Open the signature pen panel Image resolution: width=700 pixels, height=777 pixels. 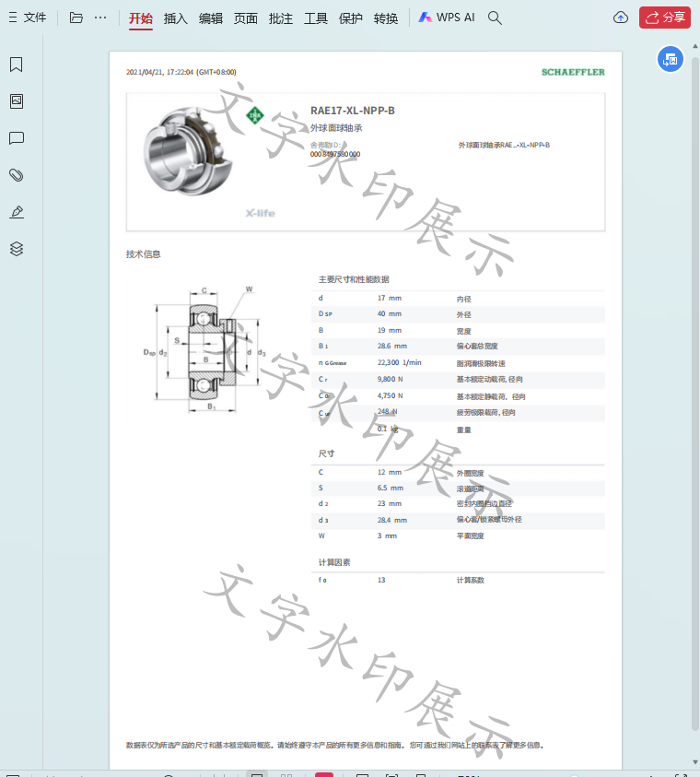[17, 212]
